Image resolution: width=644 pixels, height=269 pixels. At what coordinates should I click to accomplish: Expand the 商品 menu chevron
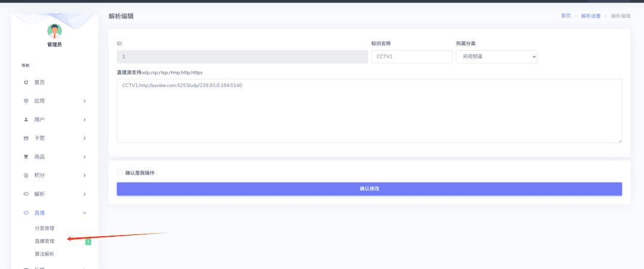[85, 157]
